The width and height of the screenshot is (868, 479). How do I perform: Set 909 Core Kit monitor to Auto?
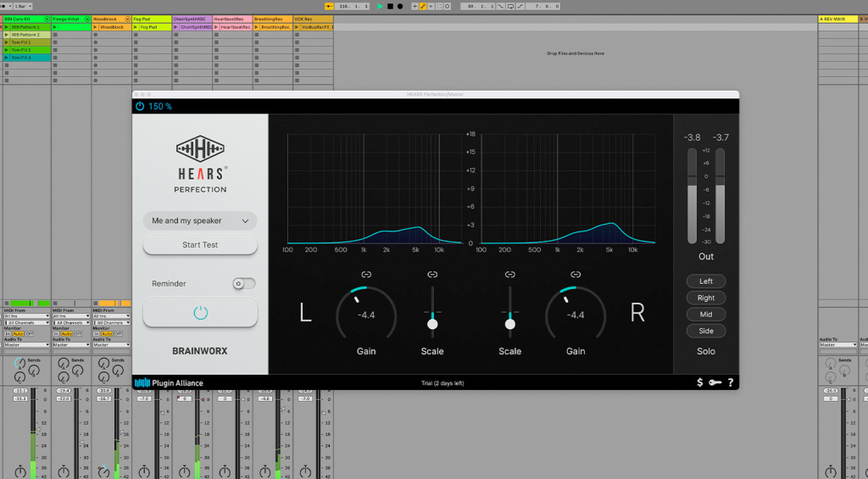click(x=19, y=334)
